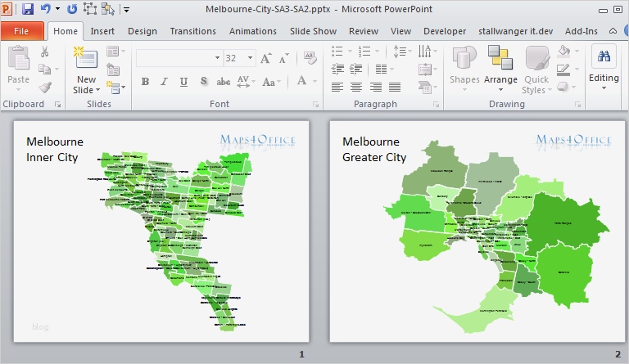Image resolution: width=629 pixels, height=364 pixels.
Task: Open the stallwanger it.dev tab
Action: [515, 31]
